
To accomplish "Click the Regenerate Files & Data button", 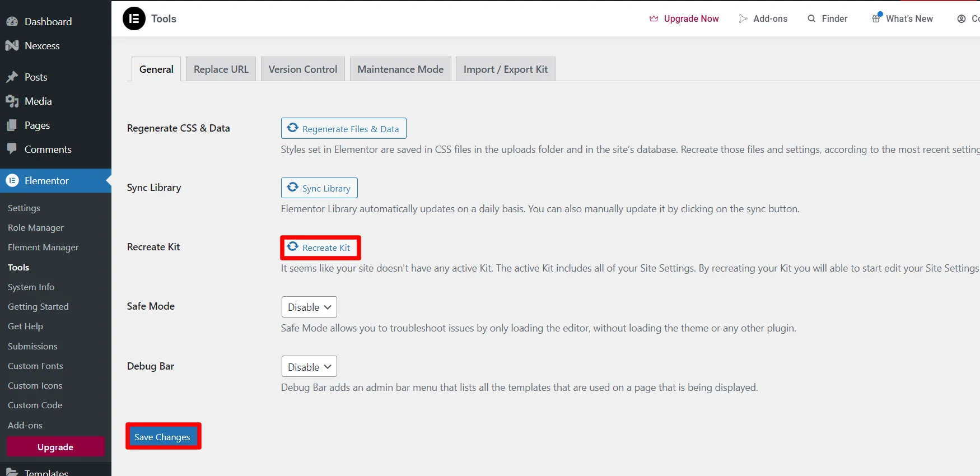I will (x=344, y=128).
